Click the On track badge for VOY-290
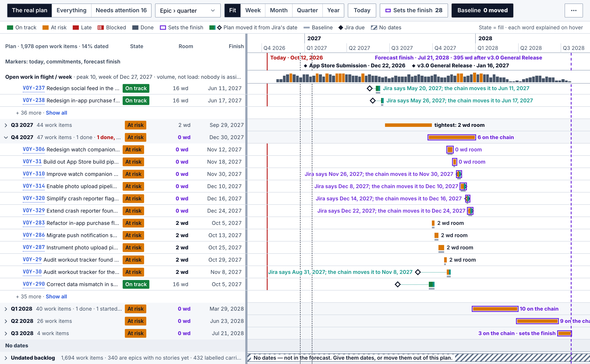This screenshot has height=364, width=590. click(136, 284)
